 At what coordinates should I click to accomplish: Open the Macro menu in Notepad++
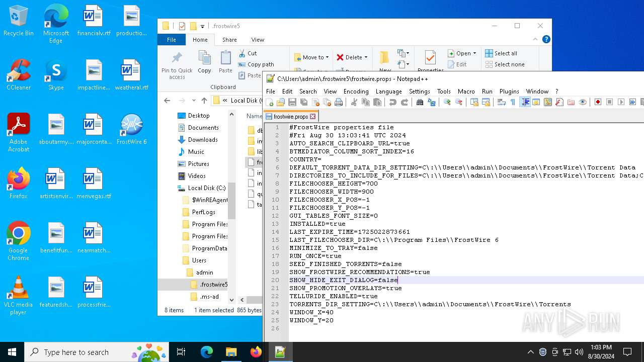pos(466,92)
